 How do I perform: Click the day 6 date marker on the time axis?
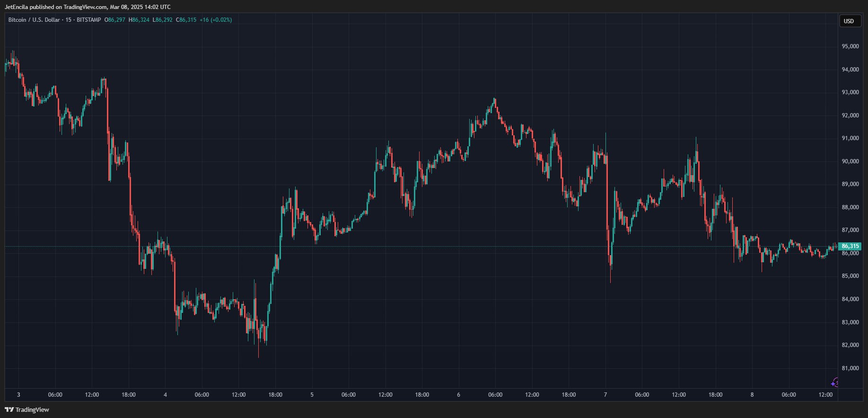458,395
